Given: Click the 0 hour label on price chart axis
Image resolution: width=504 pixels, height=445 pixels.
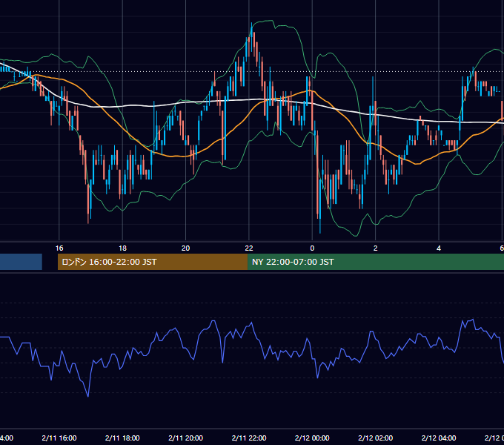Looking at the screenshot, I should tap(312, 248).
